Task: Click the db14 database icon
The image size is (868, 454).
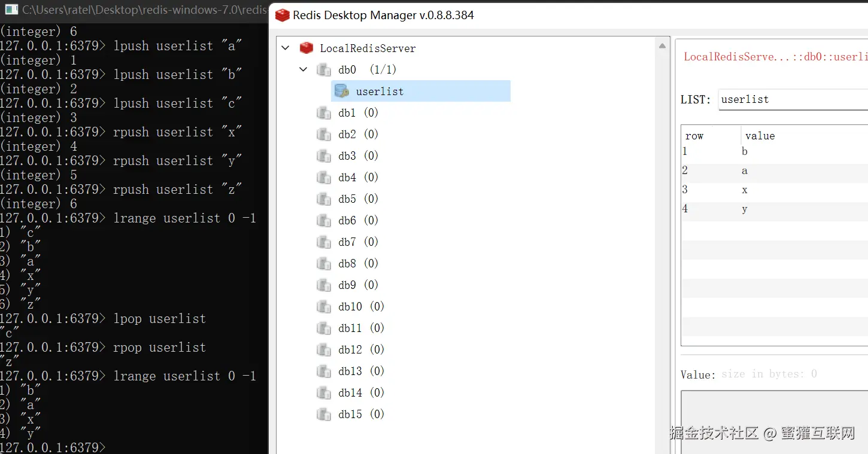Action: [324, 393]
